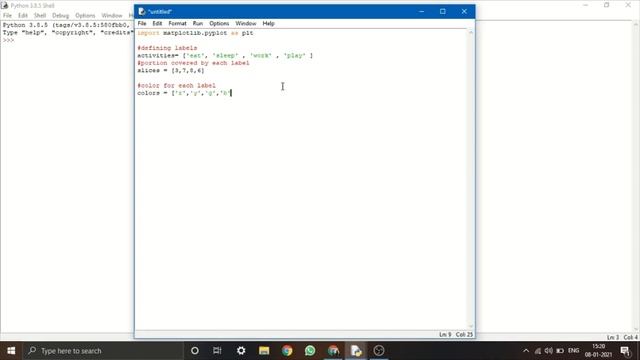The image size is (640, 360).
Task: Open WhatsApp on the taskbar
Action: click(310, 351)
